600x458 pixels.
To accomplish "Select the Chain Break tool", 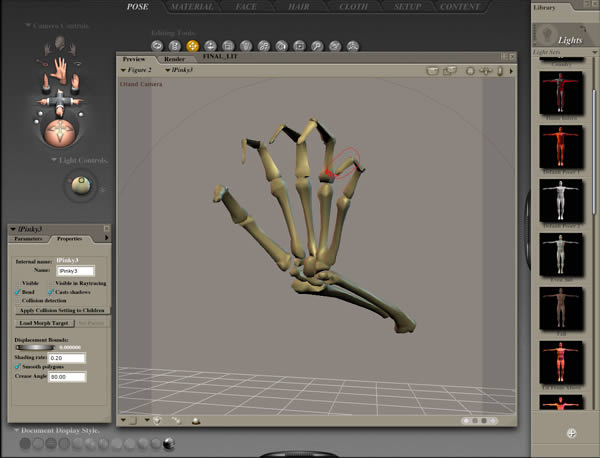I will tap(264, 46).
